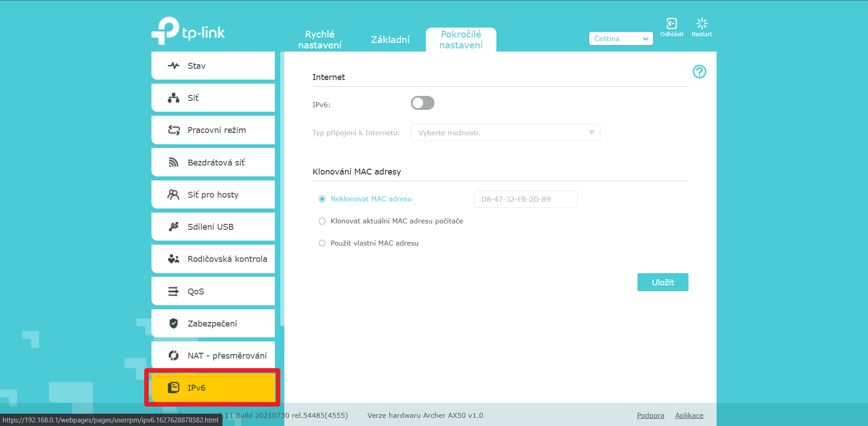Open Sdílení USB sidebar section
Screen dimensions: 868x426
tap(213, 227)
